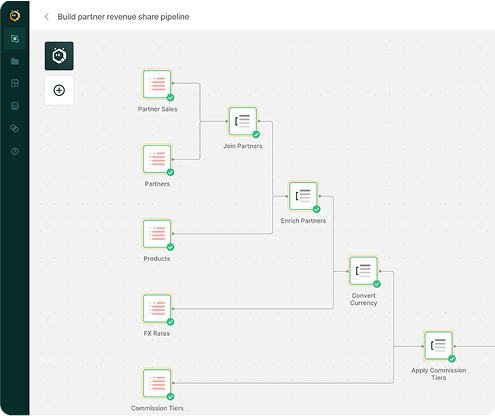Click the 'Build partner revenue share pipeline' title

pyautogui.click(x=123, y=17)
